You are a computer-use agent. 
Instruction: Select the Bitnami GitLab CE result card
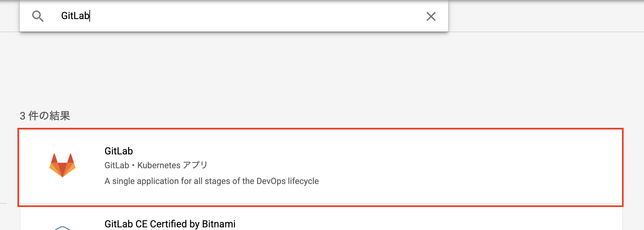click(321, 218)
